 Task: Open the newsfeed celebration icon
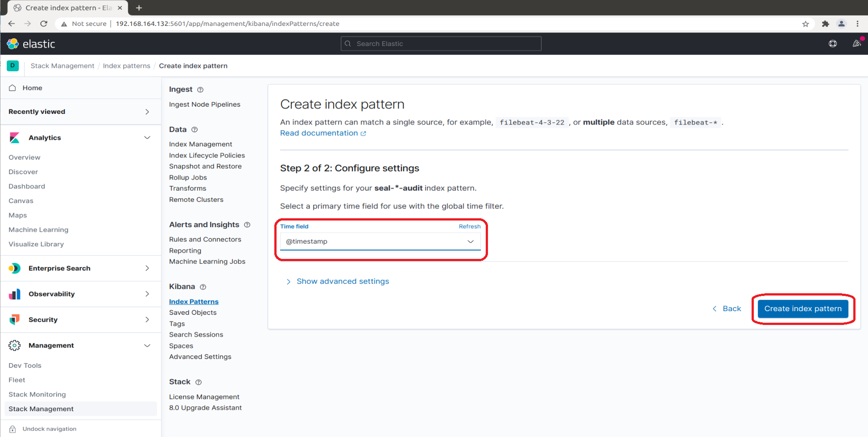856,44
